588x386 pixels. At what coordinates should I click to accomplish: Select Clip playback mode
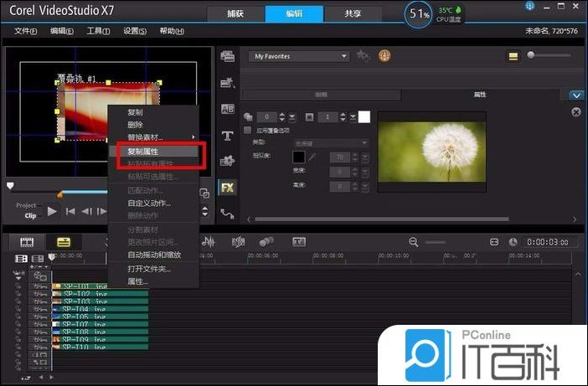(30, 215)
